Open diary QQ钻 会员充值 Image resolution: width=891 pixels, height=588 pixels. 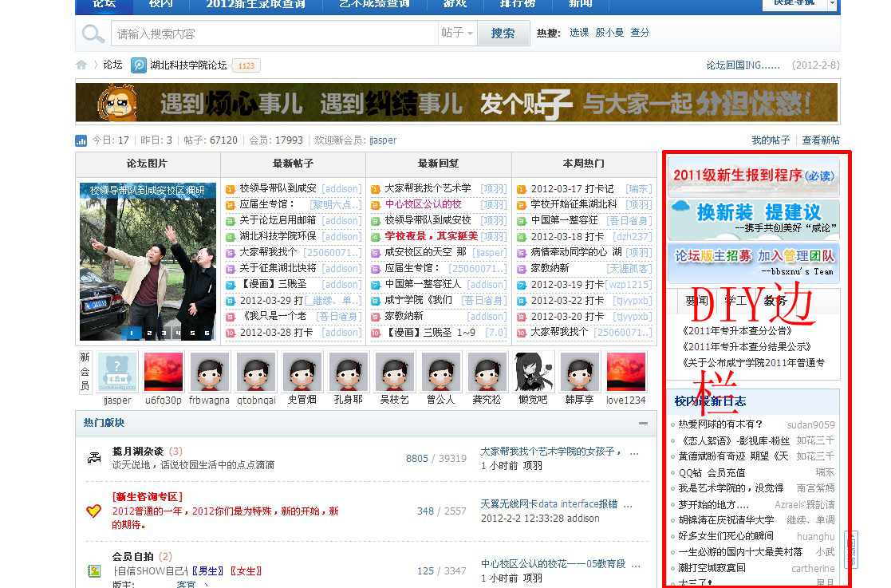tap(712, 472)
